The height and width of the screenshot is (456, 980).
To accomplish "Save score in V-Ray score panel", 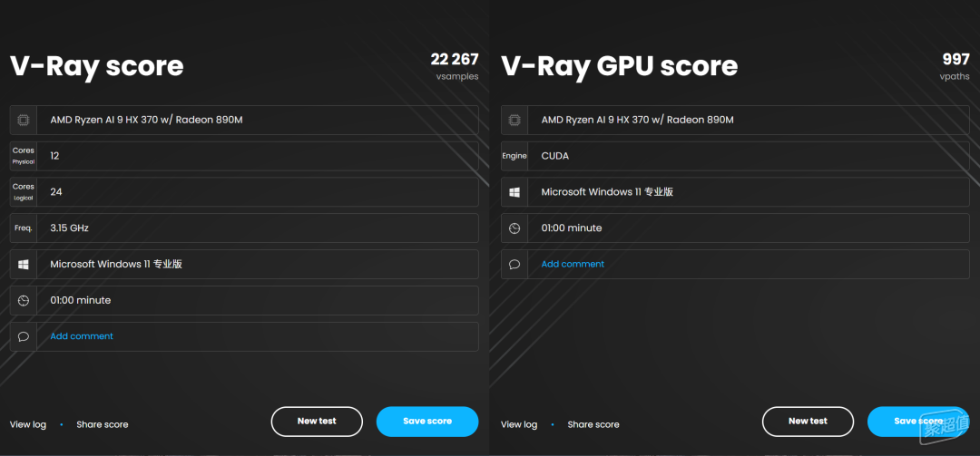I will pos(427,421).
